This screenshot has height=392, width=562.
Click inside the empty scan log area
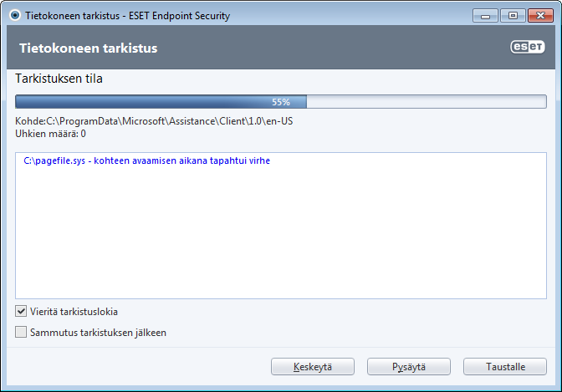click(x=281, y=233)
